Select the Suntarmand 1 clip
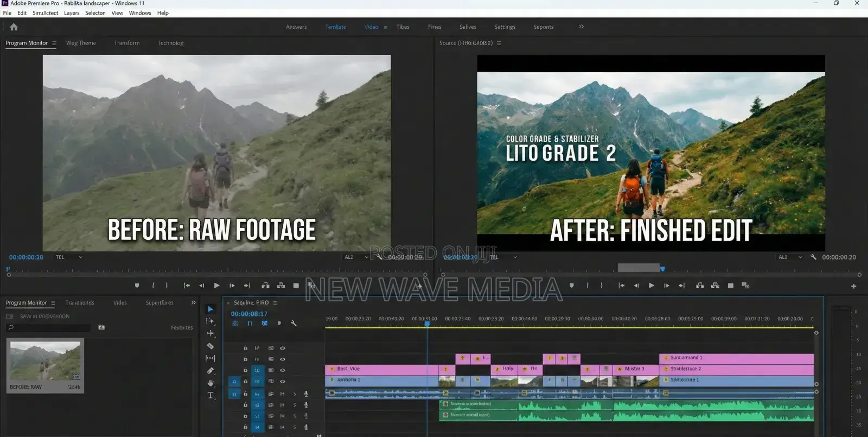Viewport: 868px width, 437px height. pyautogui.click(x=736, y=358)
